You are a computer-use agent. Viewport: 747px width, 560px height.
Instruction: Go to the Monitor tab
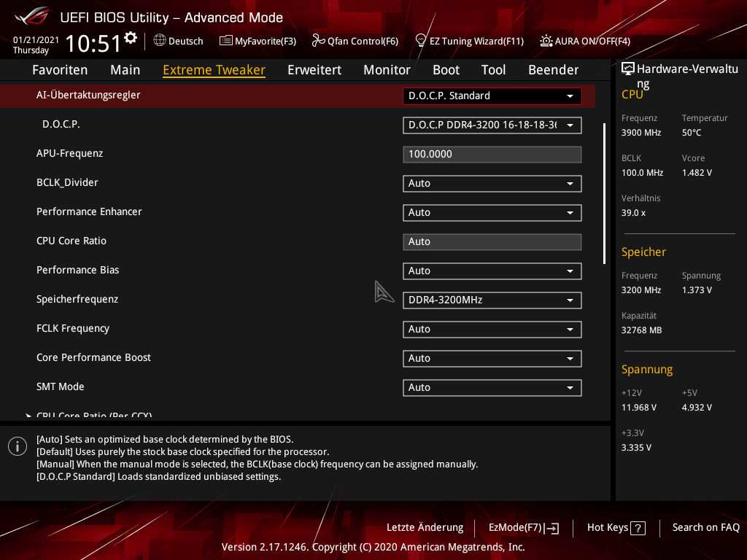pos(387,70)
